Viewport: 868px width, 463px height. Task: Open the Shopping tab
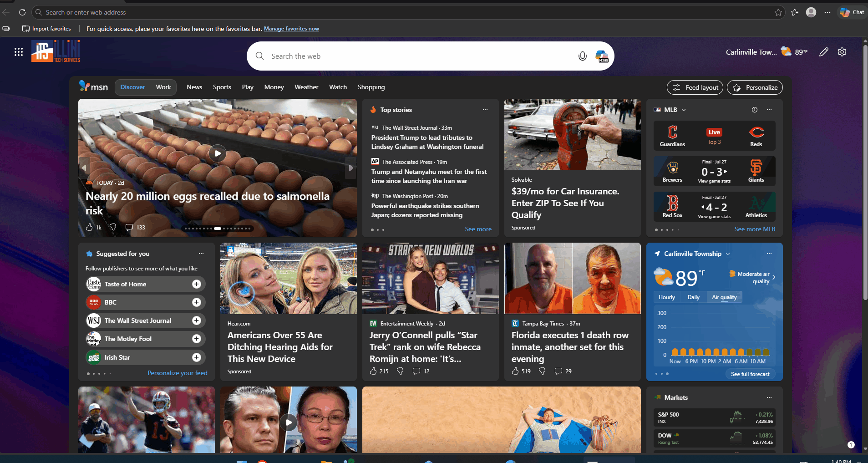pos(371,87)
